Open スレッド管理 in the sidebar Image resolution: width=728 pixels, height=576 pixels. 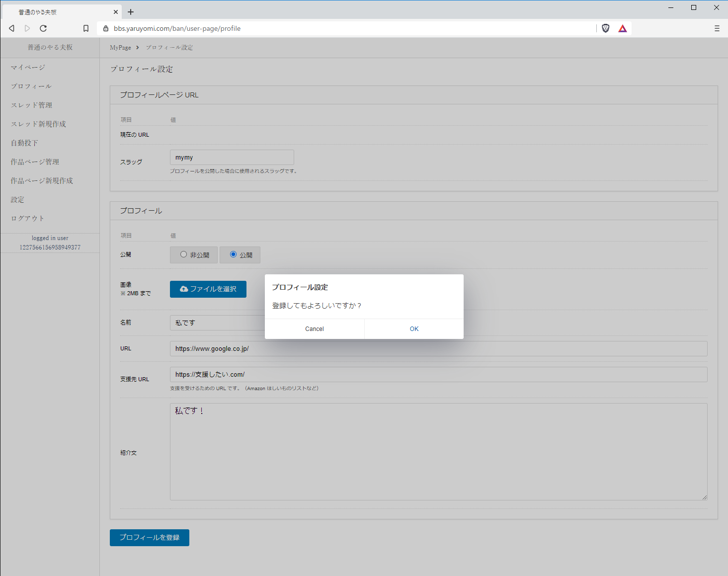(31, 105)
